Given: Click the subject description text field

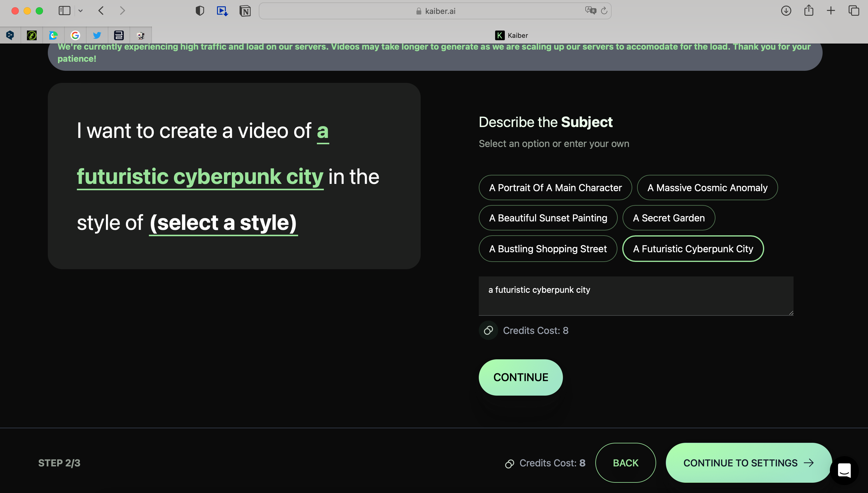Looking at the screenshot, I should point(636,295).
